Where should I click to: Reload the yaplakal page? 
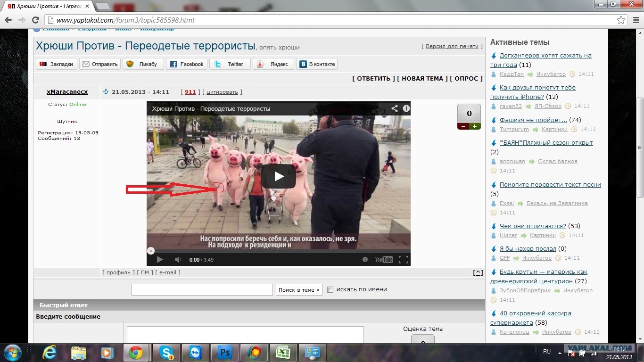(35, 20)
